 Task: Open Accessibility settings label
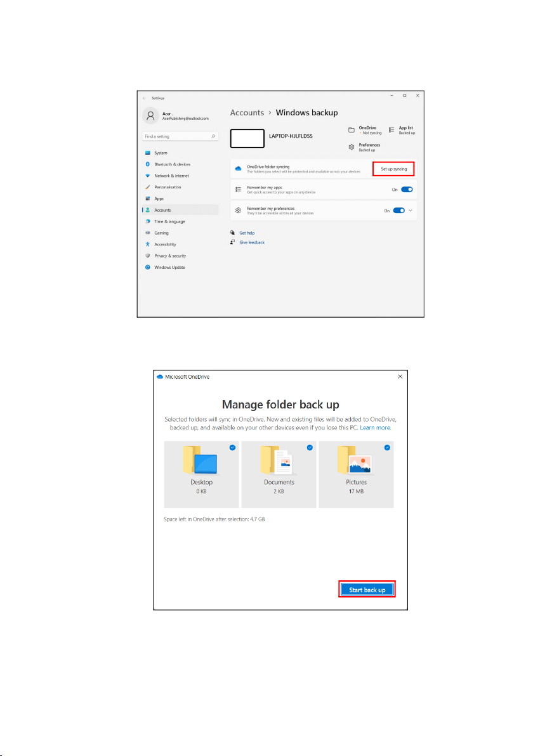click(165, 244)
